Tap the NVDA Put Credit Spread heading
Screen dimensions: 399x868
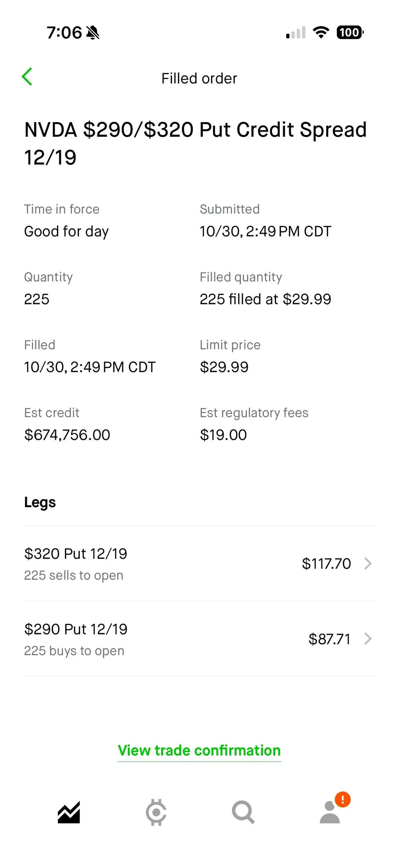click(x=195, y=143)
